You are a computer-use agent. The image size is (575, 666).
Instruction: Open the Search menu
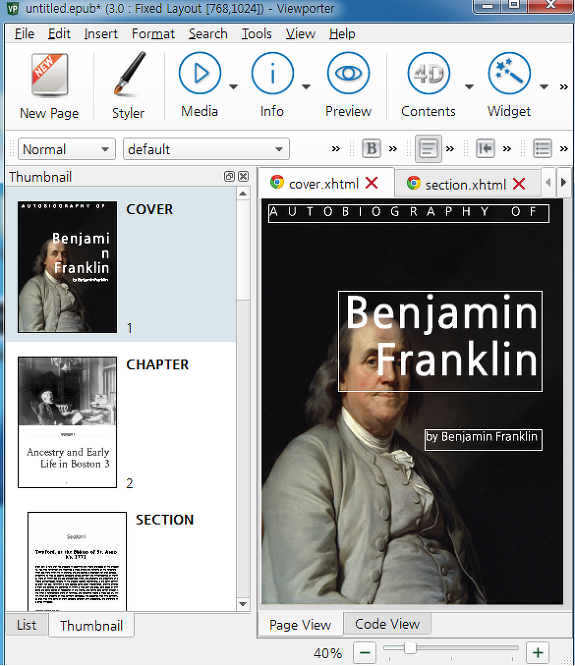pyautogui.click(x=208, y=34)
